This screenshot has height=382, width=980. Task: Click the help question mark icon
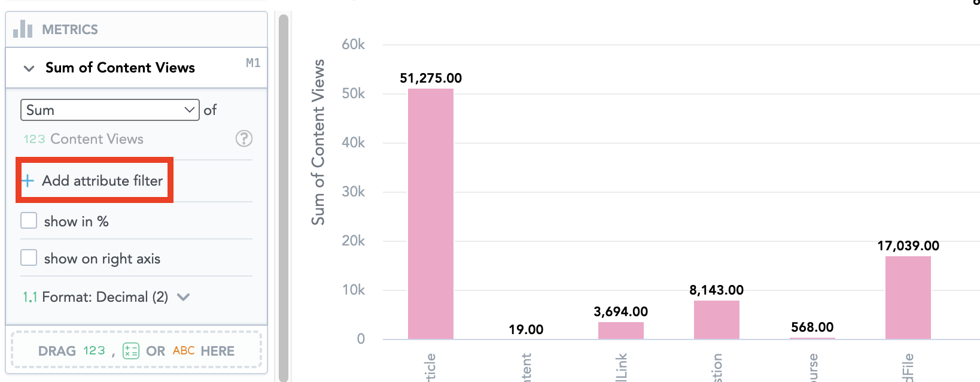pos(244,139)
